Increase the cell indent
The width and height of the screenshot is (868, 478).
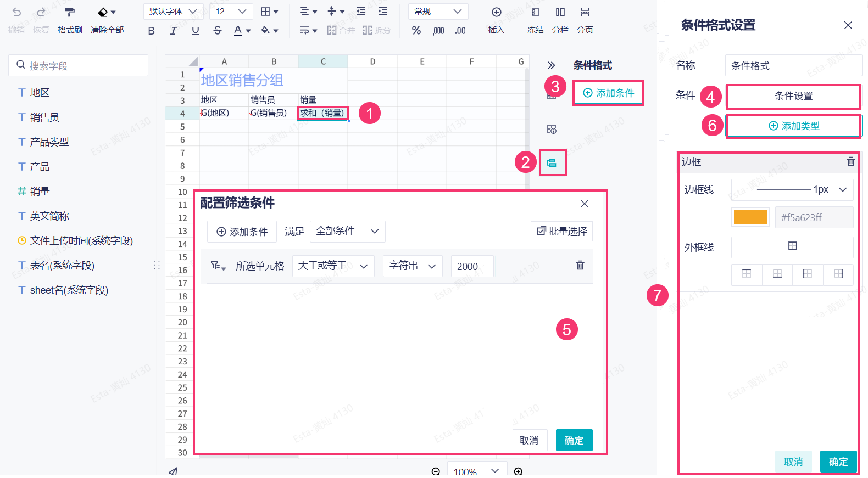point(383,12)
